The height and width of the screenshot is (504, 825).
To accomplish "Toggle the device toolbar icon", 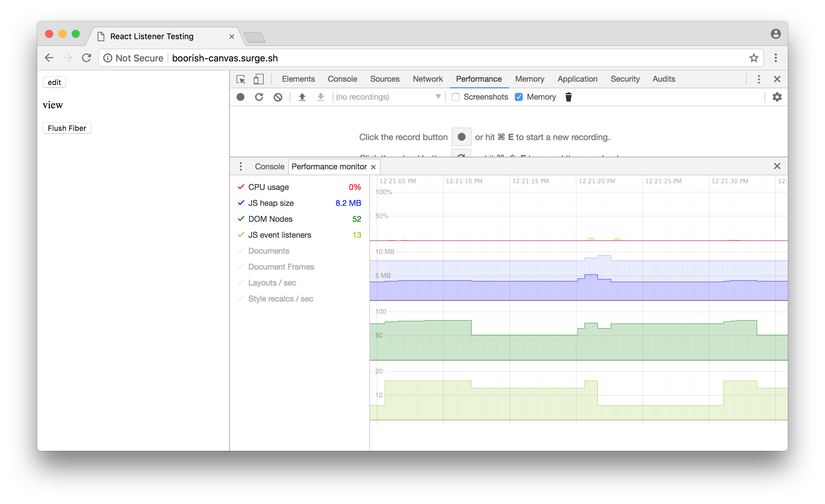I will point(258,79).
